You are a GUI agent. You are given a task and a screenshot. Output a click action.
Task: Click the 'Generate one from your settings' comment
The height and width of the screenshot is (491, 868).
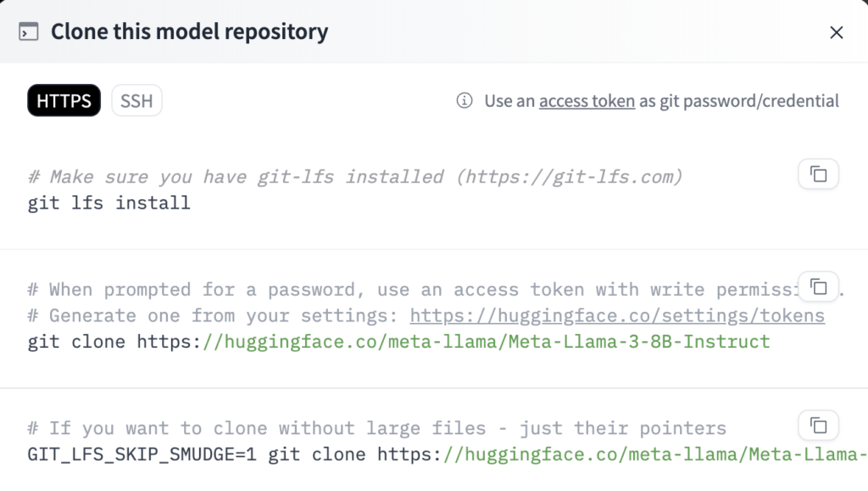216,315
